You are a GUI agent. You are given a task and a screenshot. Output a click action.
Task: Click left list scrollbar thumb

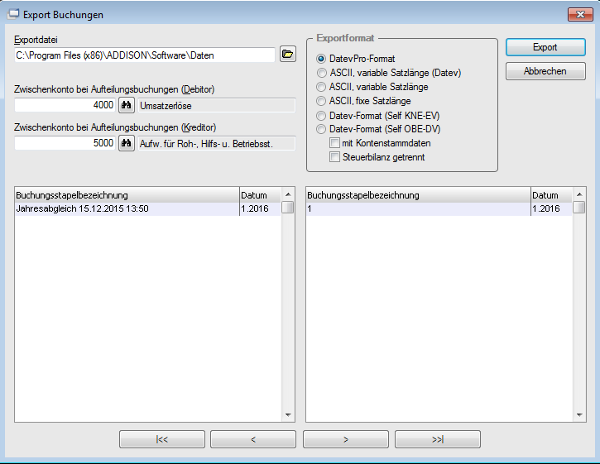[x=288, y=208]
